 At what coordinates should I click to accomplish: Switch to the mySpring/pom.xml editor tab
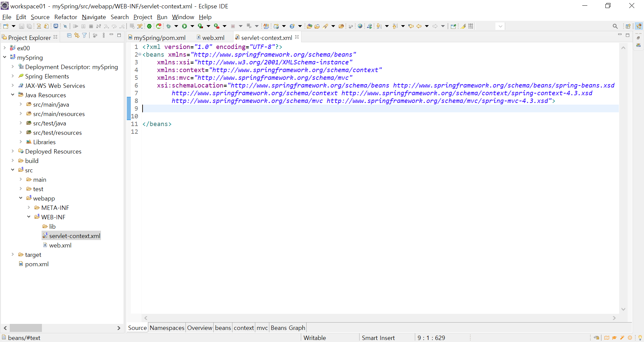(157, 38)
